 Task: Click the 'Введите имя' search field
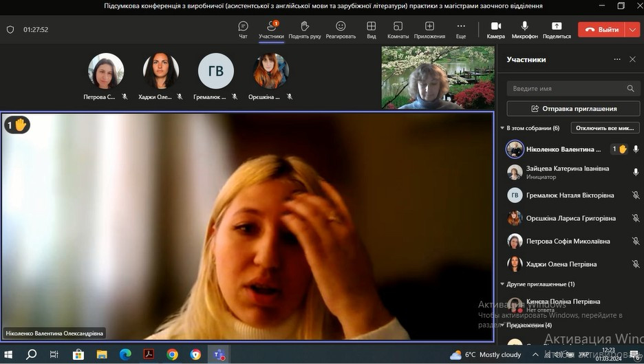tap(566, 89)
